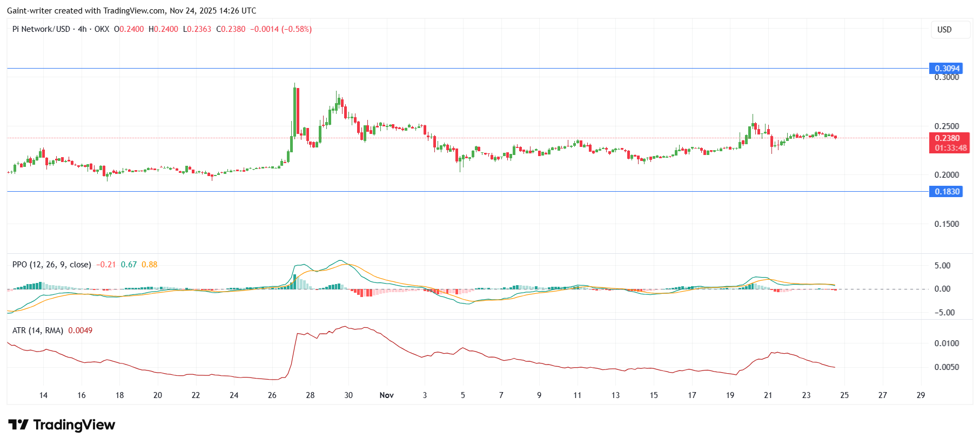Click date 29 on time axis
Screen dimensions: 980x445
pyautogui.click(x=921, y=395)
